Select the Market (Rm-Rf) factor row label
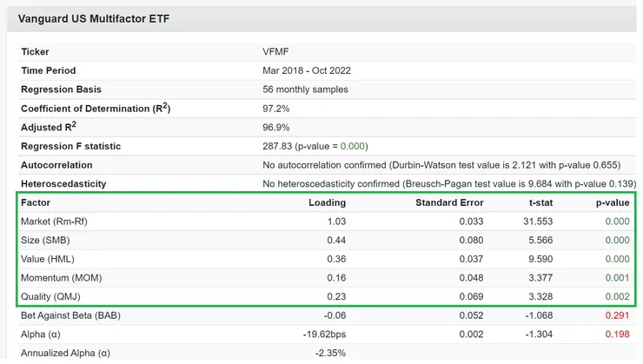 53,222
